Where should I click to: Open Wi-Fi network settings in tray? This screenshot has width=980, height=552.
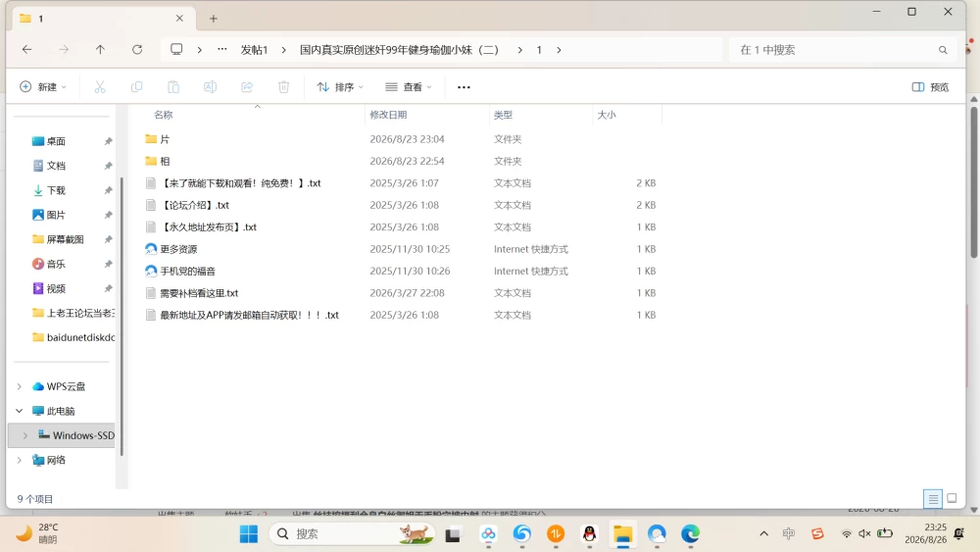click(847, 533)
